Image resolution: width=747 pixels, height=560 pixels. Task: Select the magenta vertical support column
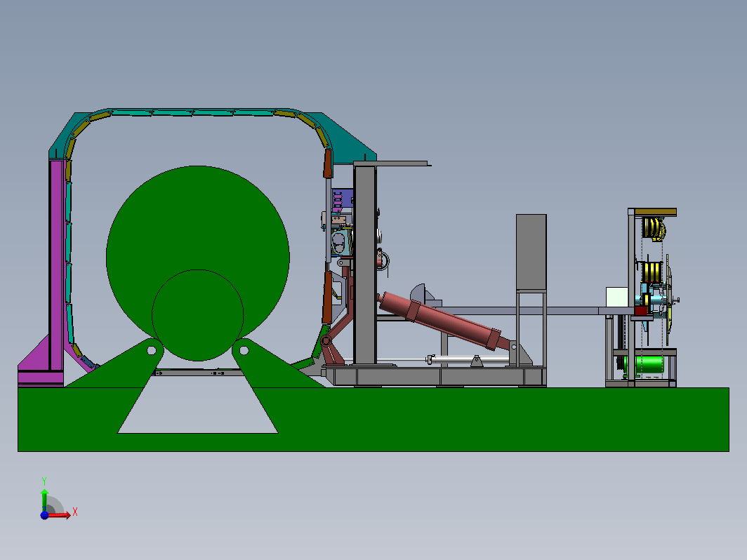56,266
